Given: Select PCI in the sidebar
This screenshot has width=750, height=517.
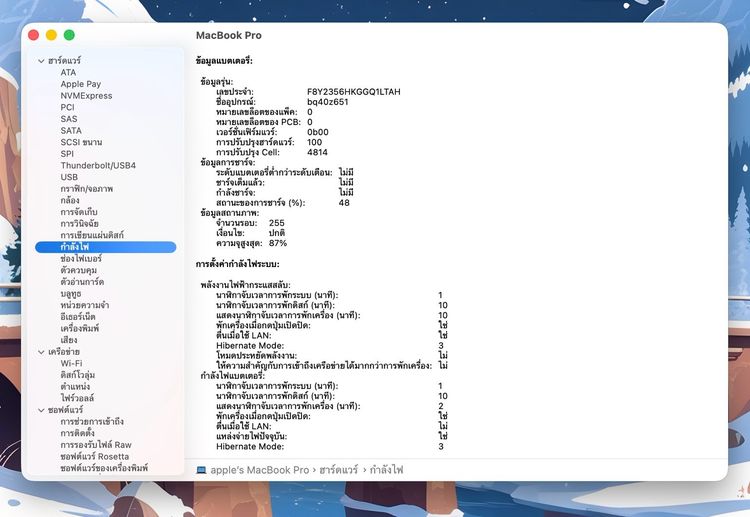Looking at the screenshot, I should [67, 107].
